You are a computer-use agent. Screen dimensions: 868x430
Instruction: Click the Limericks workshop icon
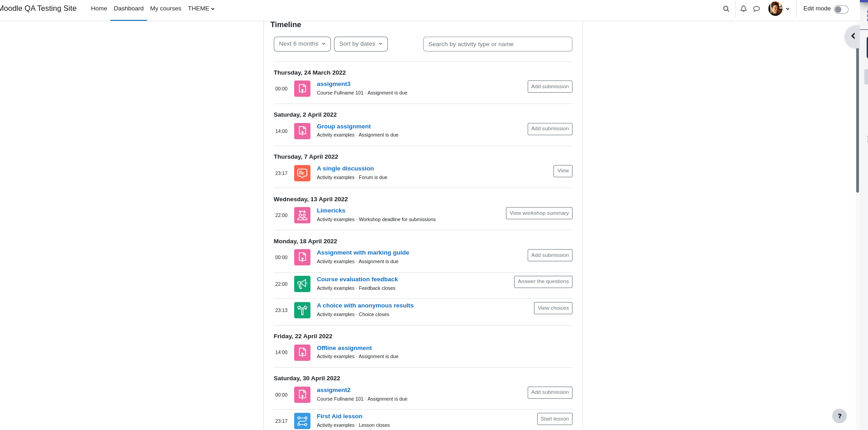[302, 215]
